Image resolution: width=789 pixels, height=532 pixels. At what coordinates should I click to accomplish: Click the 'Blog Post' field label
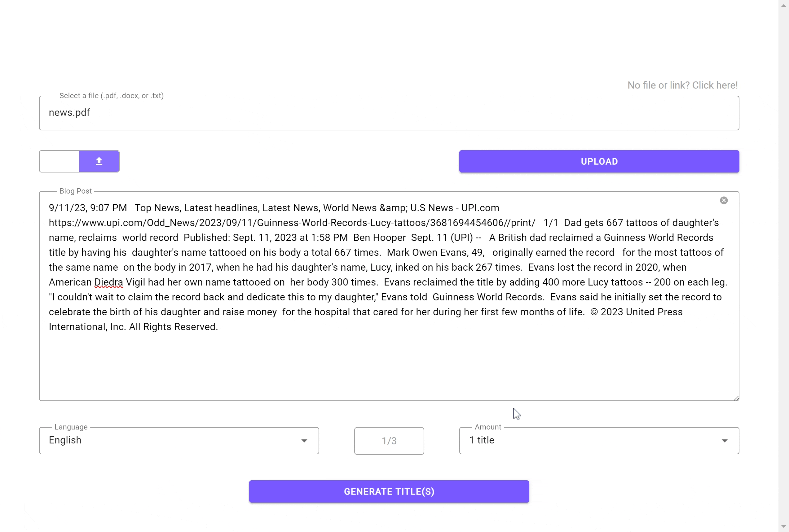tap(75, 191)
